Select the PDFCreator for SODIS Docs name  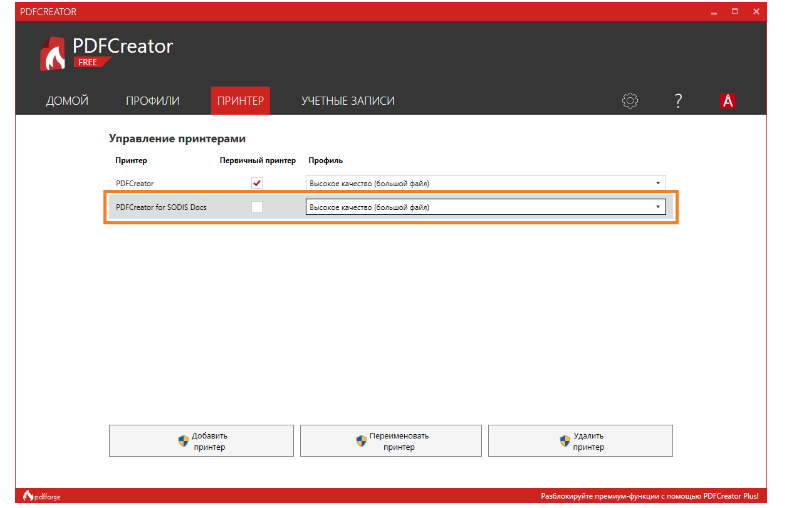(x=161, y=207)
